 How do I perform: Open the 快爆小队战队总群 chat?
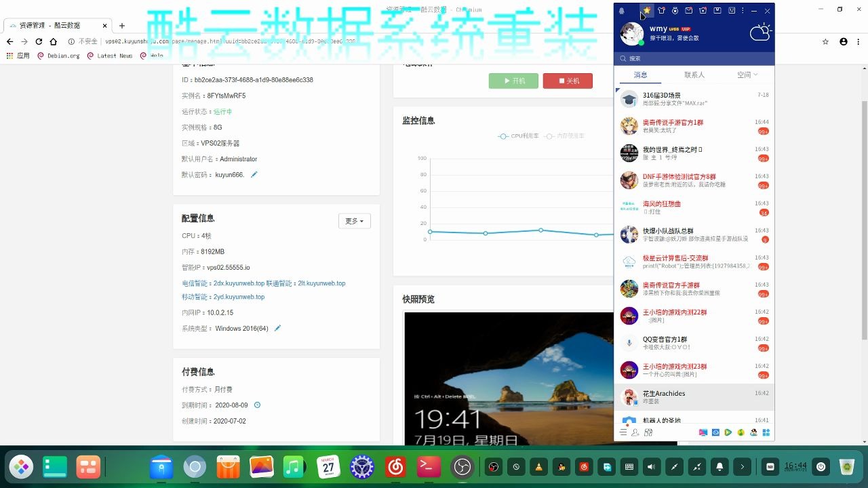(x=694, y=235)
